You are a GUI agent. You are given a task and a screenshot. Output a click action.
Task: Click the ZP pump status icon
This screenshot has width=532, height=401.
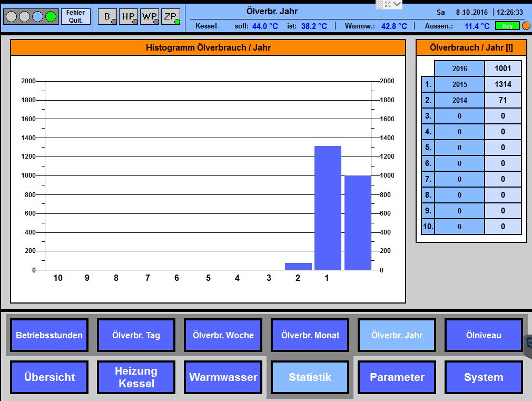(171, 17)
